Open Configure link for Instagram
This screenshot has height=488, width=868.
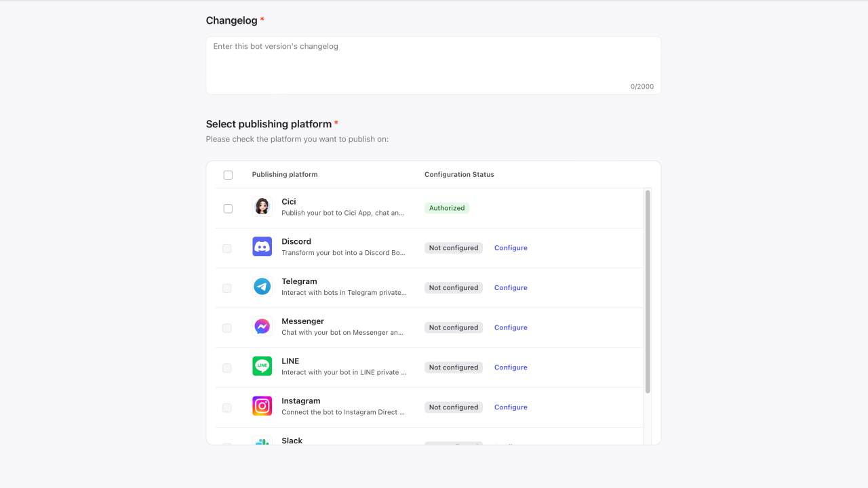(511, 407)
